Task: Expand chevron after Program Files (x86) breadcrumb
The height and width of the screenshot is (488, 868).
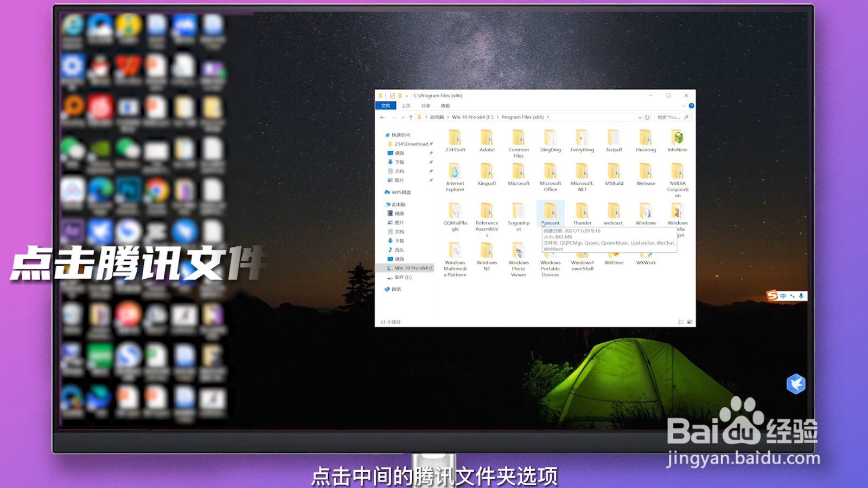Action: coord(548,117)
